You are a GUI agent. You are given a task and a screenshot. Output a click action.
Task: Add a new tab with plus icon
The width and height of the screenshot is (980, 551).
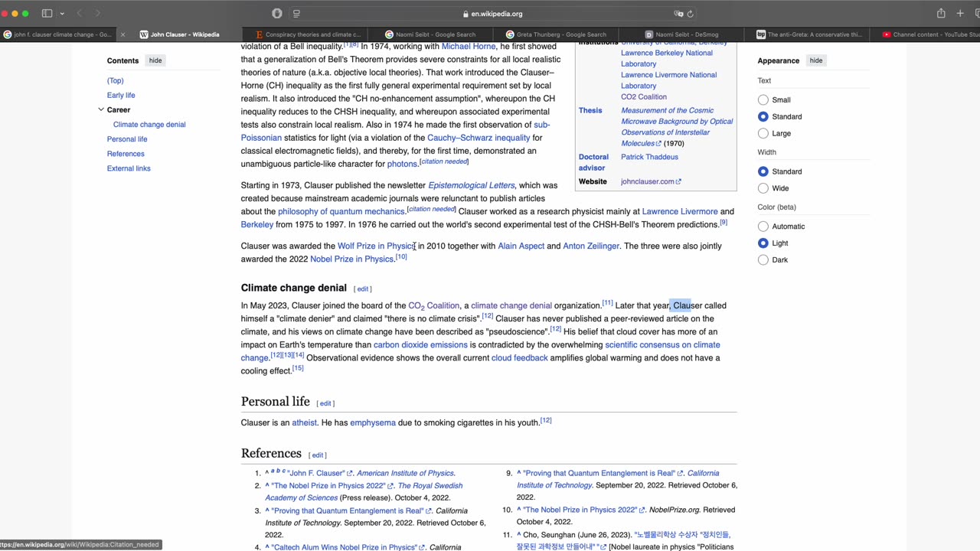coord(960,13)
